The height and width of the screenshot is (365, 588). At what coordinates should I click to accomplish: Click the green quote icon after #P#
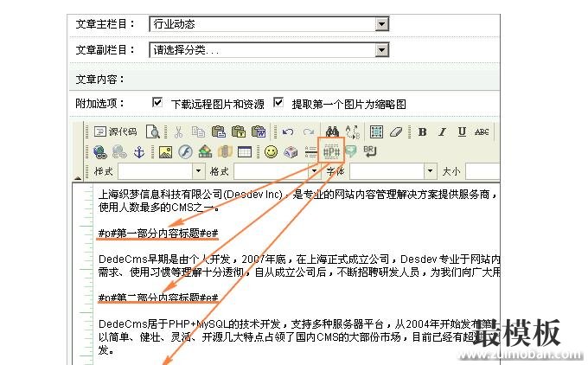[350, 151]
